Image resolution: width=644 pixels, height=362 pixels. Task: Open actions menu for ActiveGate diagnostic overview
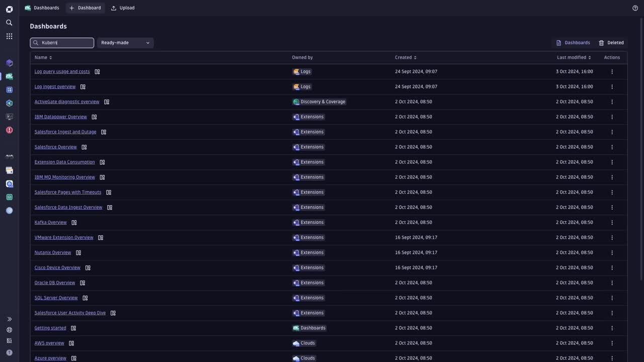click(x=612, y=102)
